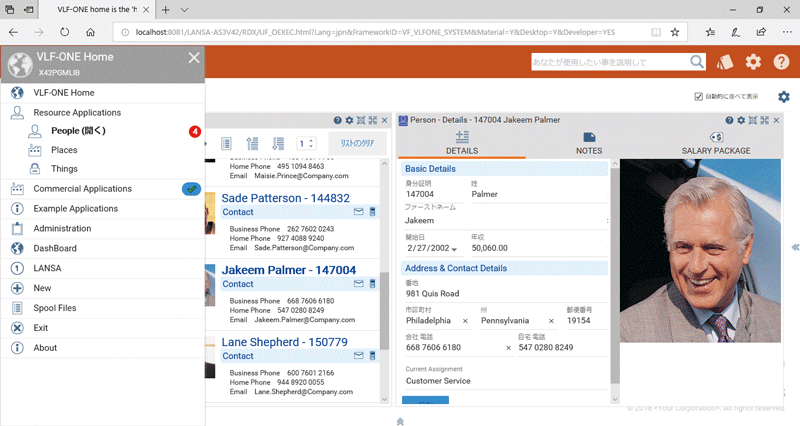Click sort descending icon in list toolbar
Viewport: 800px width, 426px height.
(278, 144)
